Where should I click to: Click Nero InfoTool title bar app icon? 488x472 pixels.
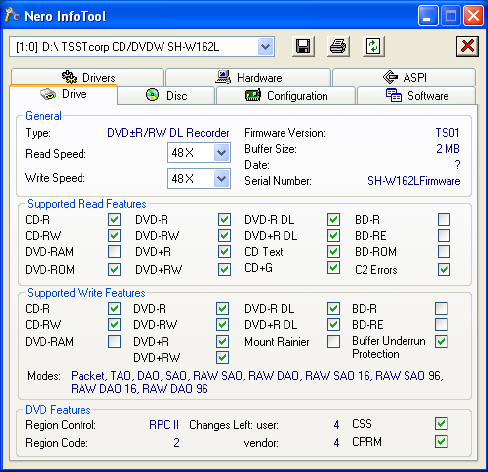(x=13, y=15)
